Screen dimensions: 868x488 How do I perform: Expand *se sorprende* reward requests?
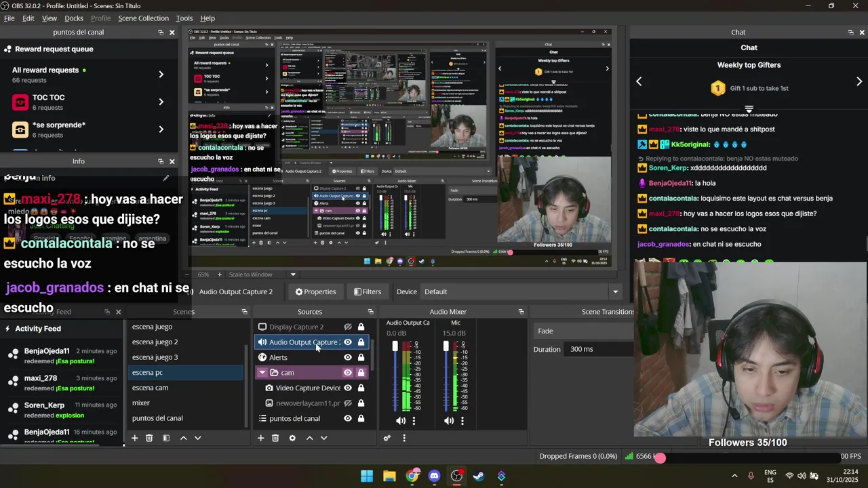[161, 129]
